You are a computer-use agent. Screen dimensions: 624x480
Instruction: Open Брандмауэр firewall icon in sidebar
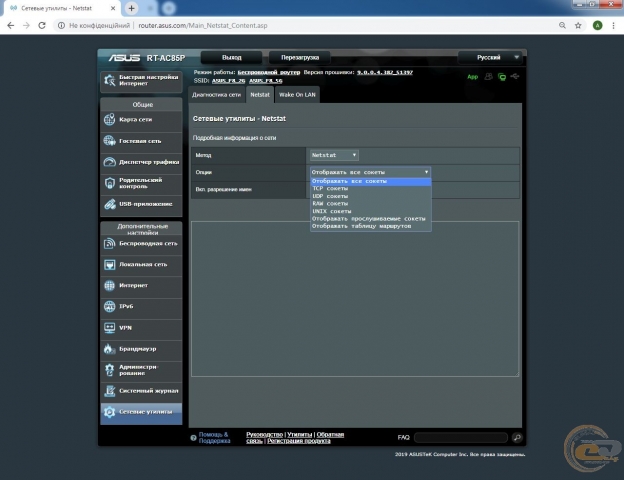(111, 348)
